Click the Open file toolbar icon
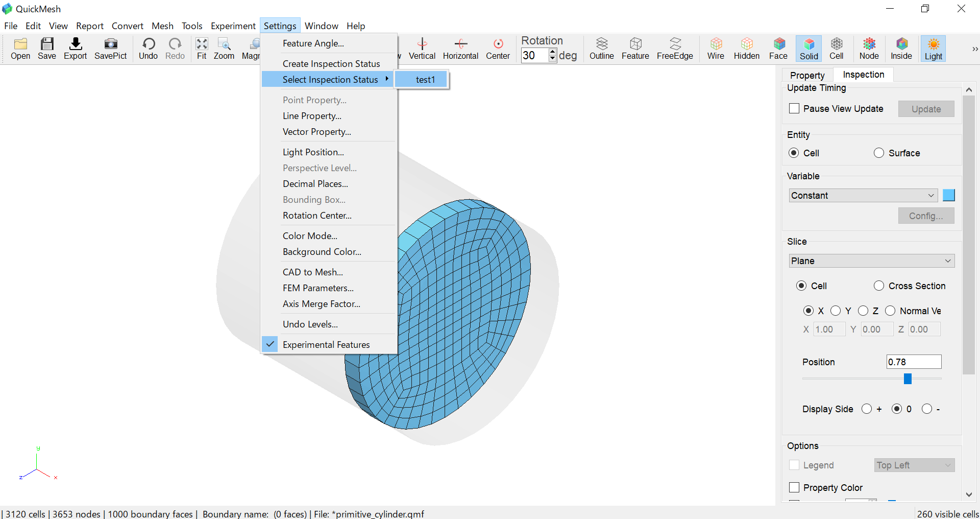Image resolution: width=980 pixels, height=519 pixels. [x=20, y=49]
